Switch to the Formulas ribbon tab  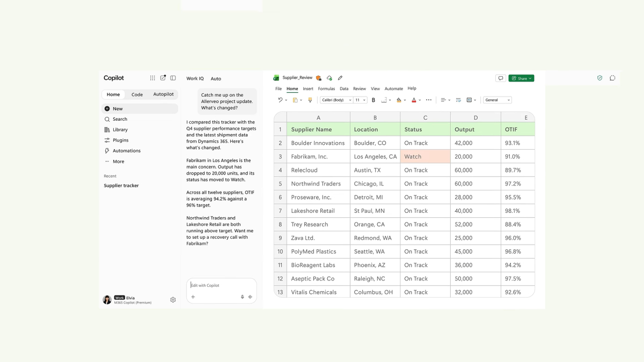click(x=326, y=89)
